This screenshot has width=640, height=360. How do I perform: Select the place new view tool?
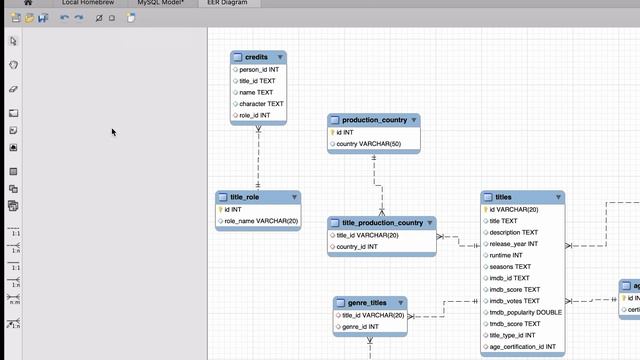[13, 189]
